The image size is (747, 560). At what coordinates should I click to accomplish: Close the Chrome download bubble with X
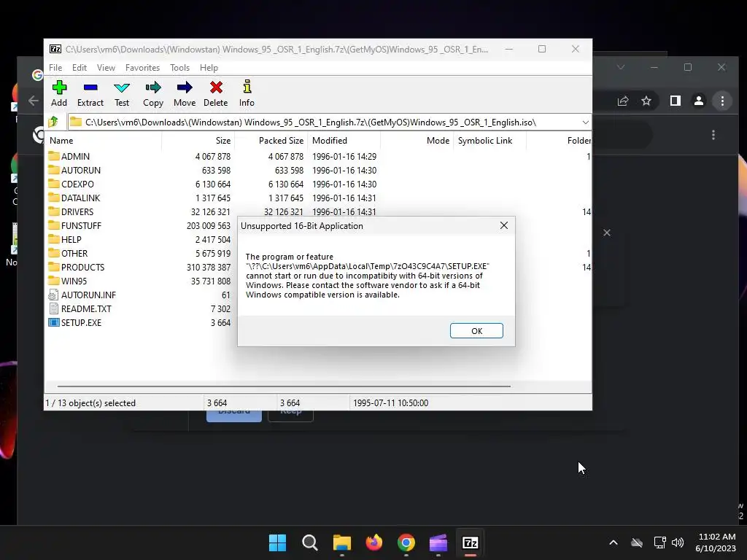click(x=606, y=233)
